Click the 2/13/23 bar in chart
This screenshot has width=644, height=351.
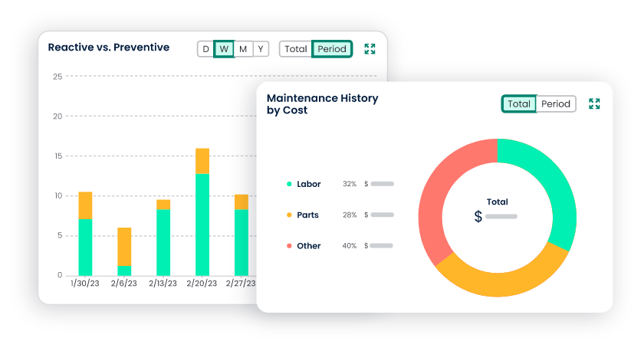163,238
